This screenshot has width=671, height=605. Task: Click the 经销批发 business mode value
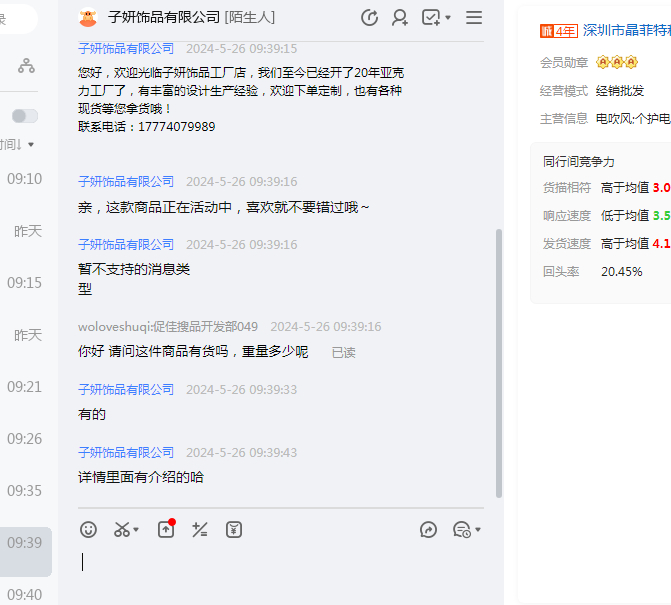pyautogui.click(x=620, y=91)
